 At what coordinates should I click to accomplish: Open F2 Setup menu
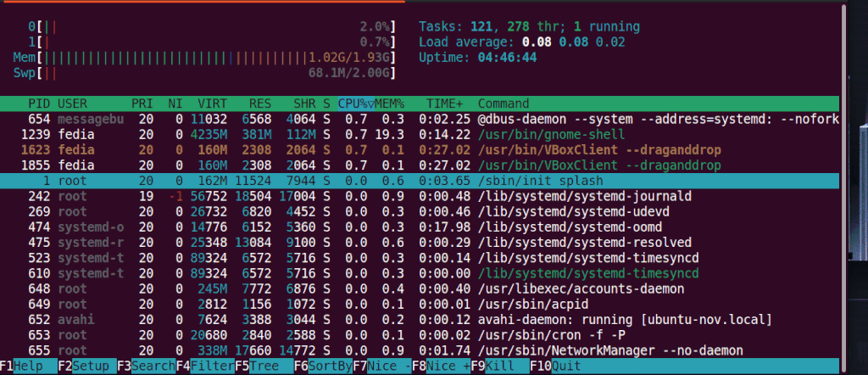[x=87, y=367]
